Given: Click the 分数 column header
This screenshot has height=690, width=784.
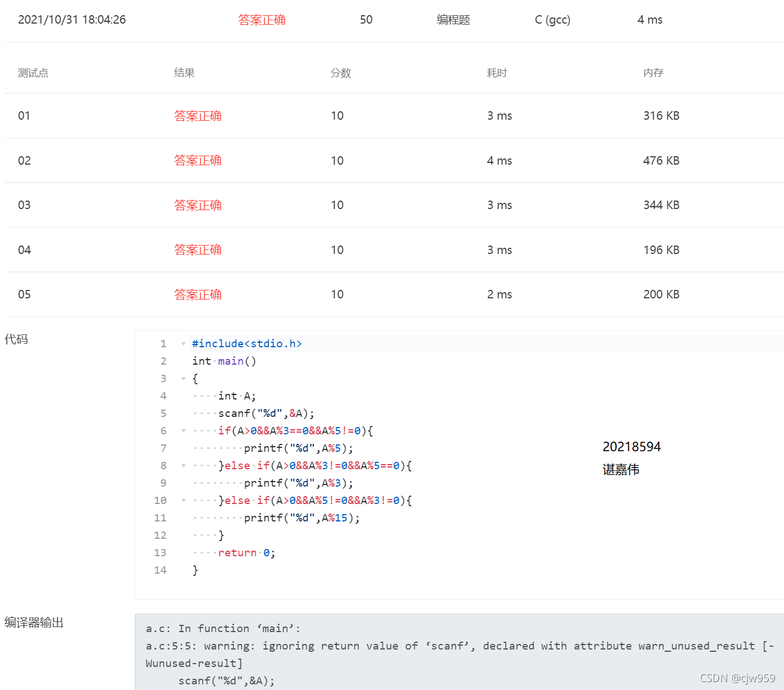Looking at the screenshot, I should click(341, 73).
